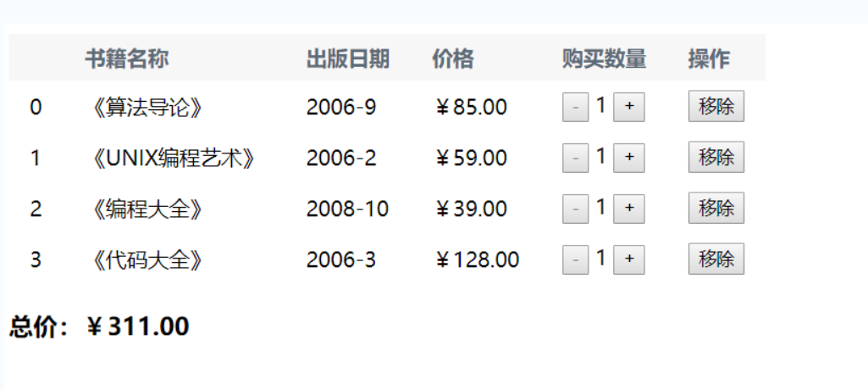Decrease quantity of 《编程大全》
The width and height of the screenshot is (868, 390).
(x=576, y=209)
